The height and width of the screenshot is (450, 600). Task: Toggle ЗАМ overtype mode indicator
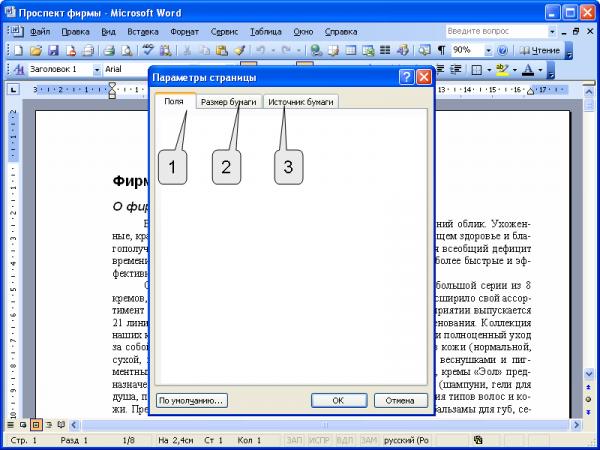point(369,440)
